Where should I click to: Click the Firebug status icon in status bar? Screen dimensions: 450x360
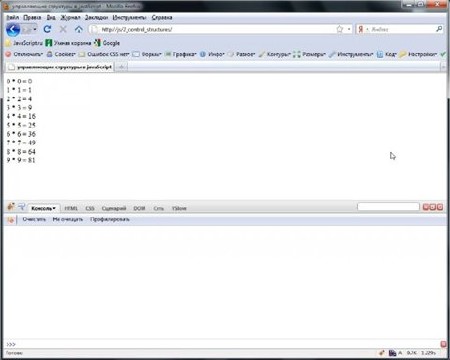382,353
